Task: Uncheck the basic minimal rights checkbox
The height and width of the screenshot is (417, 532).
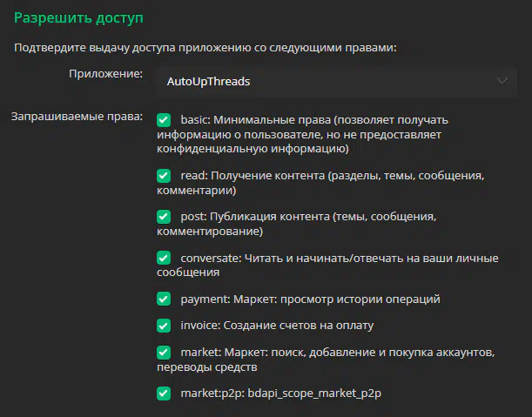Action: click(x=164, y=120)
